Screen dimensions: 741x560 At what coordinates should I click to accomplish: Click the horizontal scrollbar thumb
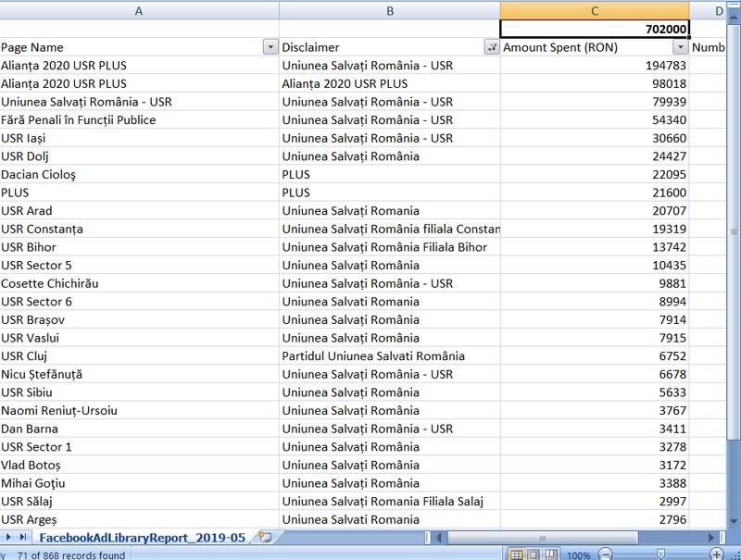(x=543, y=538)
